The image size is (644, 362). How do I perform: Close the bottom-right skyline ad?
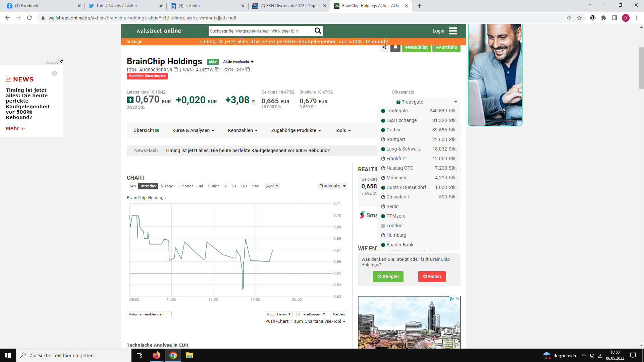tap(458, 299)
